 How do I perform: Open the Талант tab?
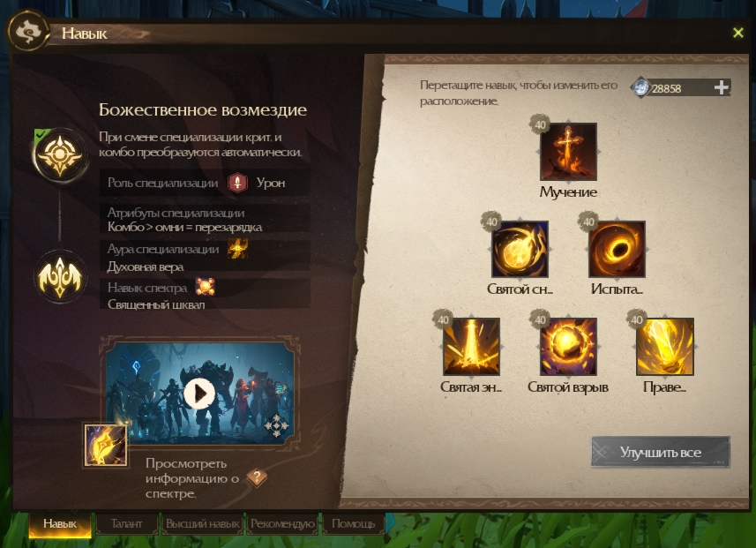pos(126,524)
